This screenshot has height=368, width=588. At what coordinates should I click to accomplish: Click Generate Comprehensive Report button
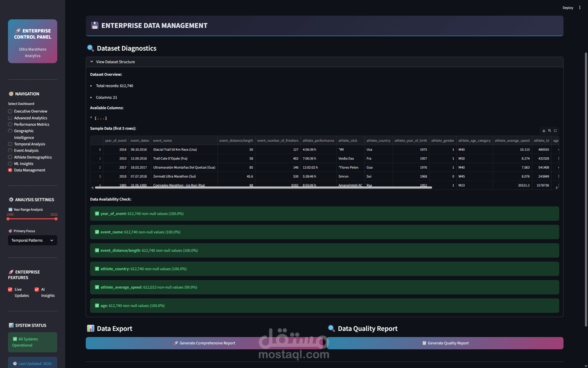point(204,343)
